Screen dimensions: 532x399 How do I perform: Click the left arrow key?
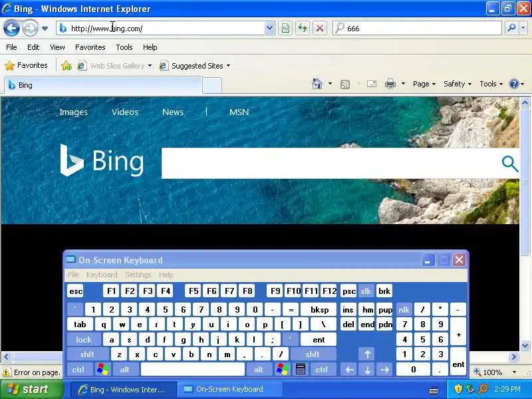[350, 369]
